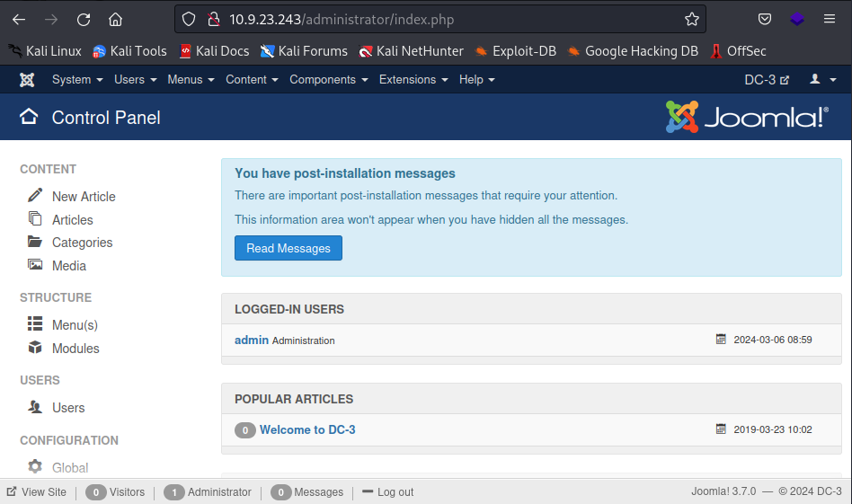
Task: Open the Kali NetHunter bookmark
Action: click(412, 51)
